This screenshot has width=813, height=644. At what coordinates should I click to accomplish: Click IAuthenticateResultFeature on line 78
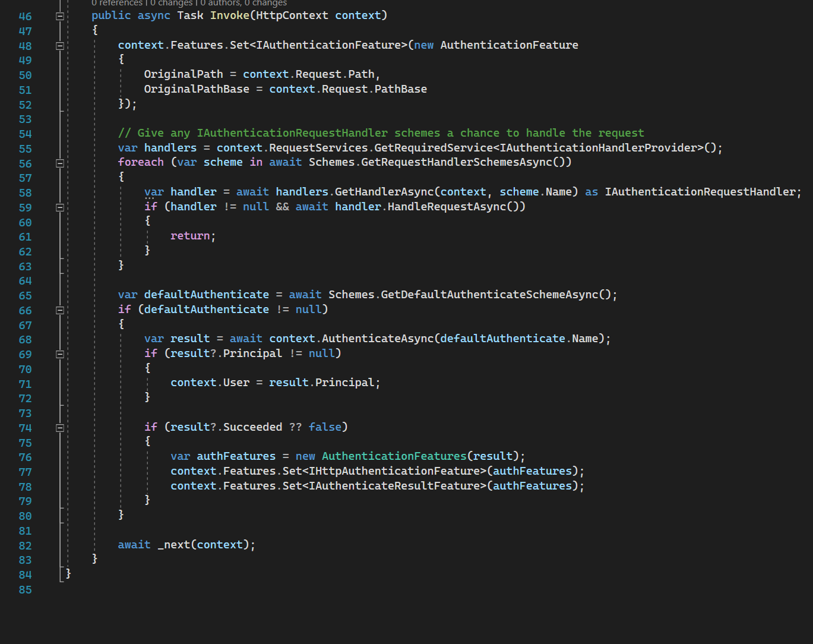(394, 486)
